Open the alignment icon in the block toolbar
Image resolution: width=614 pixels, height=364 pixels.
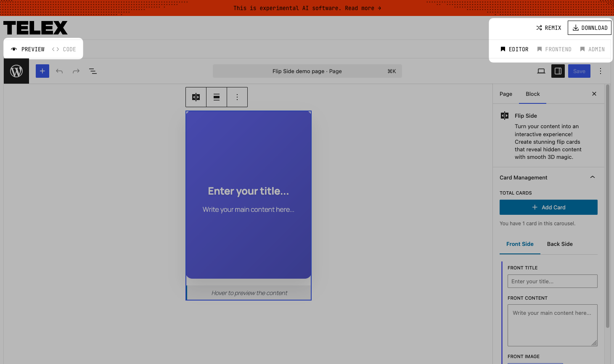pos(216,97)
